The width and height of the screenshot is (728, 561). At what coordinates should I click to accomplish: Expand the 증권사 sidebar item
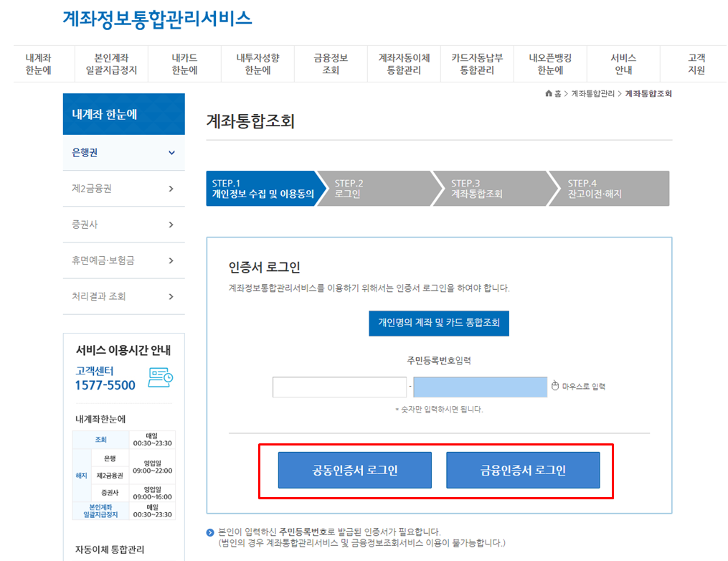pos(124,225)
